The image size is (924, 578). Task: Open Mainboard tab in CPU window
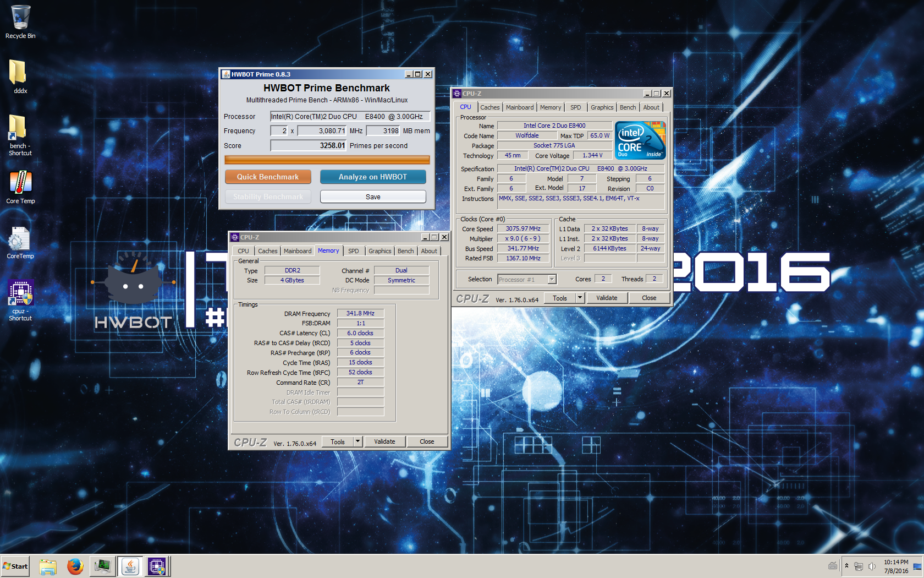(520, 107)
